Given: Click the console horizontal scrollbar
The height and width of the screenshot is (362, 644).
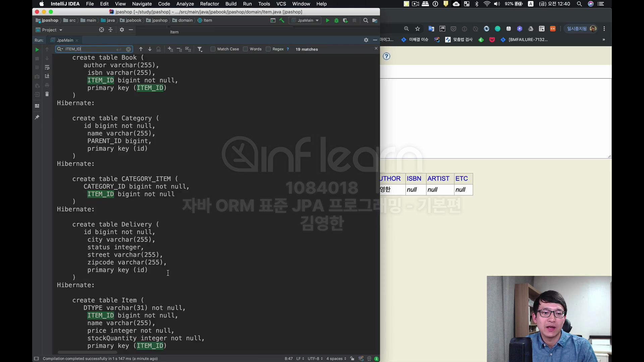Looking at the screenshot, I should tap(87, 352).
